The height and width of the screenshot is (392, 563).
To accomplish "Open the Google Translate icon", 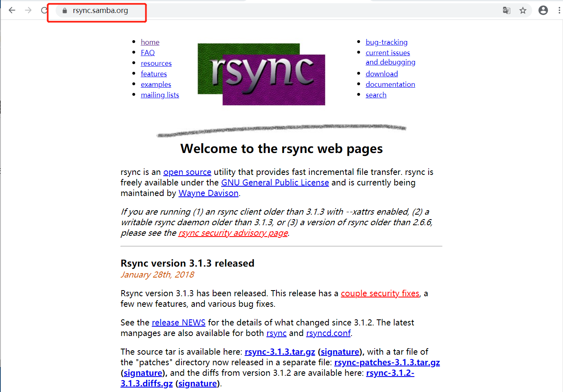I will click(x=506, y=11).
